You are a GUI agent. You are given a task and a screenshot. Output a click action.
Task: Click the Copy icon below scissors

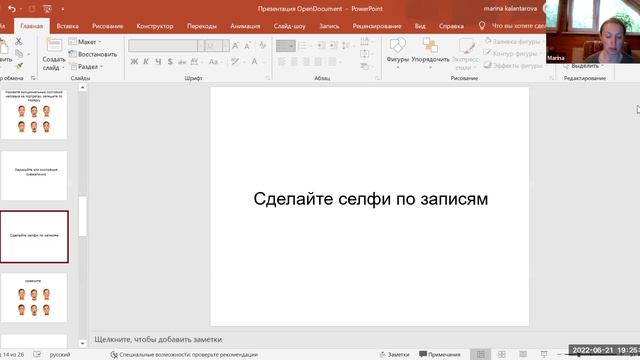(19, 53)
